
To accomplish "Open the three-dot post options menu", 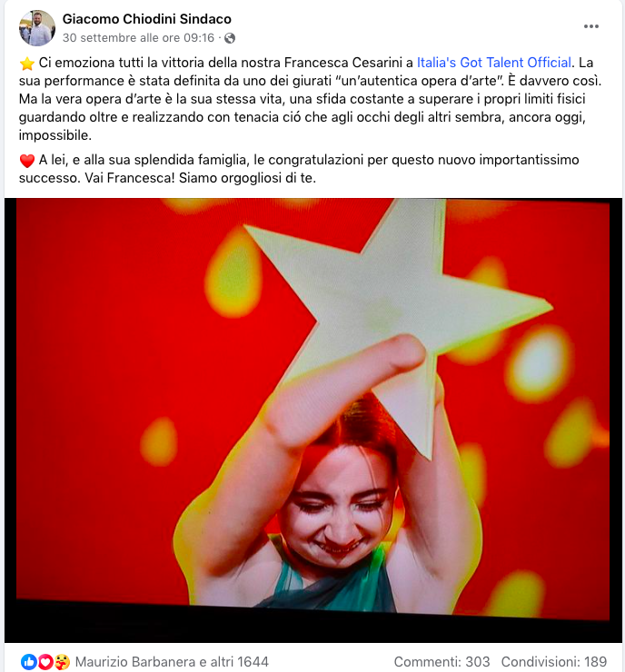I will [x=591, y=26].
